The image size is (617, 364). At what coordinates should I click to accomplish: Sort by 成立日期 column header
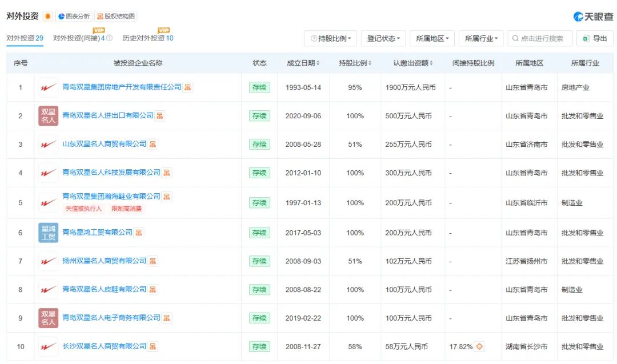pyautogui.click(x=303, y=63)
